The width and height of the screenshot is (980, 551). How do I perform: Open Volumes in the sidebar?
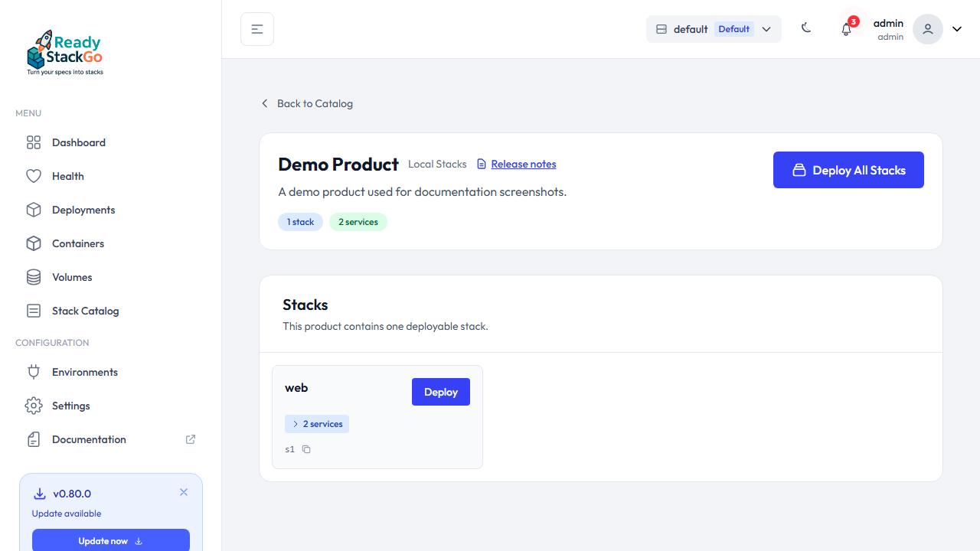pyautogui.click(x=111, y=277)
